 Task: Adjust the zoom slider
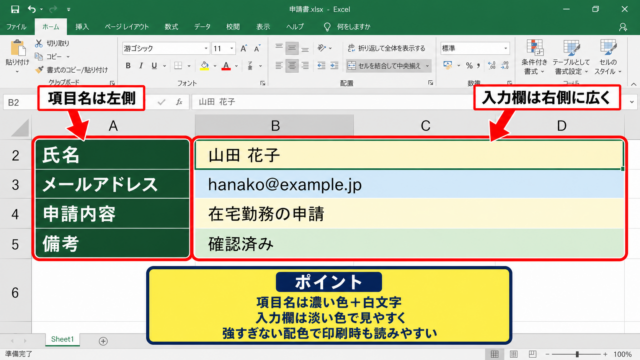[x=577, y=354]
